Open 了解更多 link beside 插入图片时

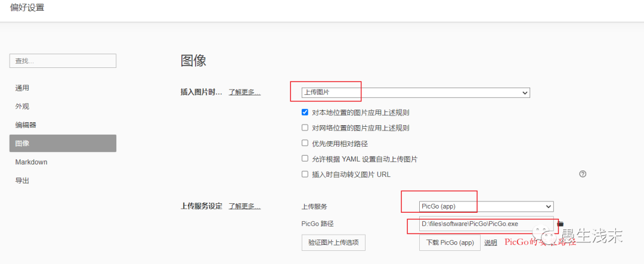244,92
